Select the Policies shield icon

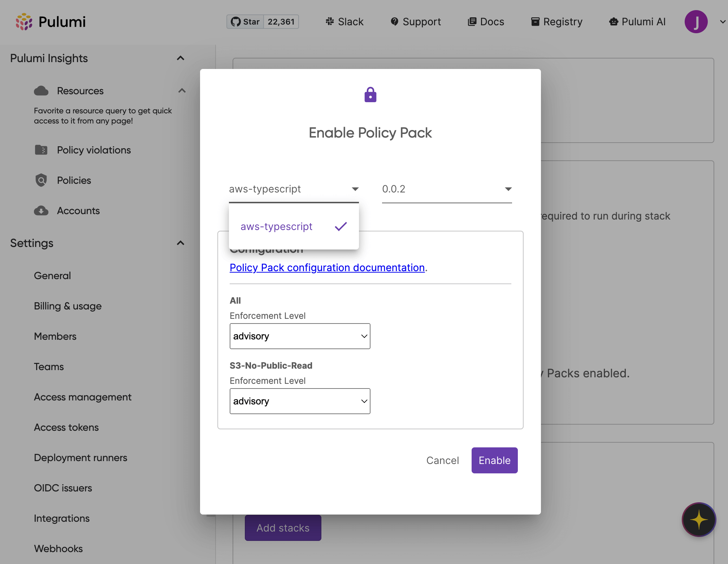point(41,180)
